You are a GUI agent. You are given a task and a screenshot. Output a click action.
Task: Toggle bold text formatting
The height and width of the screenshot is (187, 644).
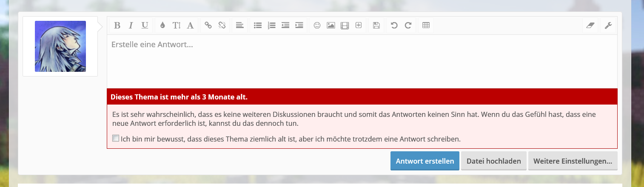117,25
